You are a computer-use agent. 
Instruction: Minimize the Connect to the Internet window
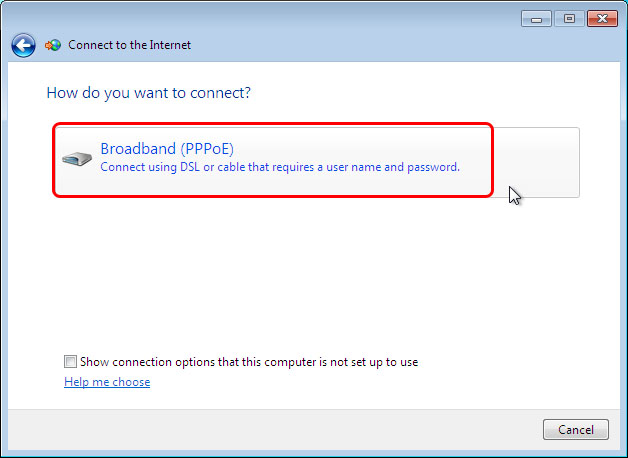(536, 19)
